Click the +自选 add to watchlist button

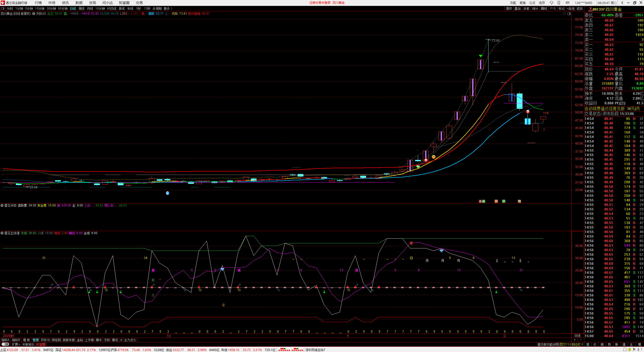[x=571, y=9]
